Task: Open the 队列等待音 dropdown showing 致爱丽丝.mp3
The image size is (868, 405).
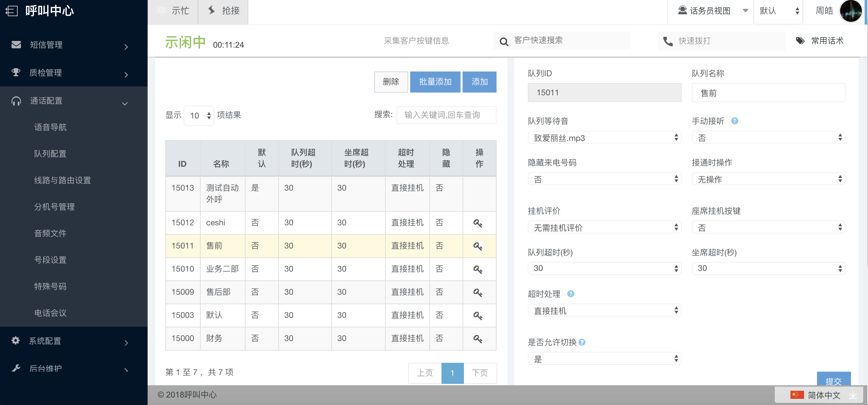Action: tap(604, 137)
